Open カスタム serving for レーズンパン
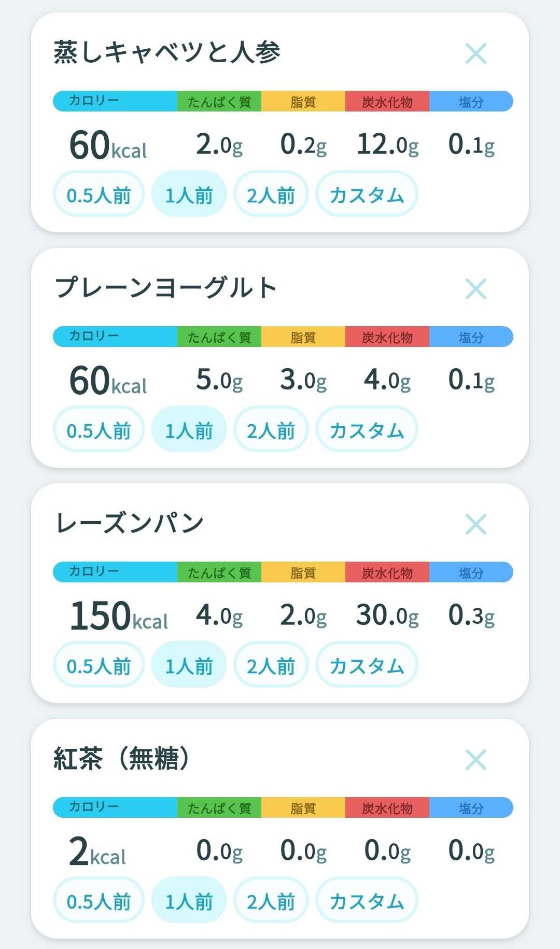The height and width of the screenshot is (949, 560). point(367,665)
